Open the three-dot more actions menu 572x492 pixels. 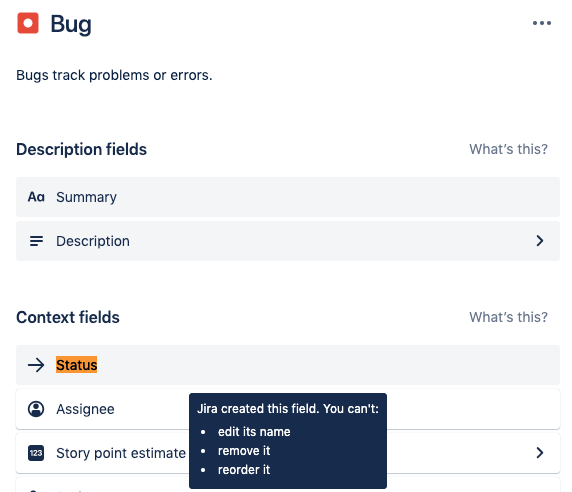pos(542,23)
